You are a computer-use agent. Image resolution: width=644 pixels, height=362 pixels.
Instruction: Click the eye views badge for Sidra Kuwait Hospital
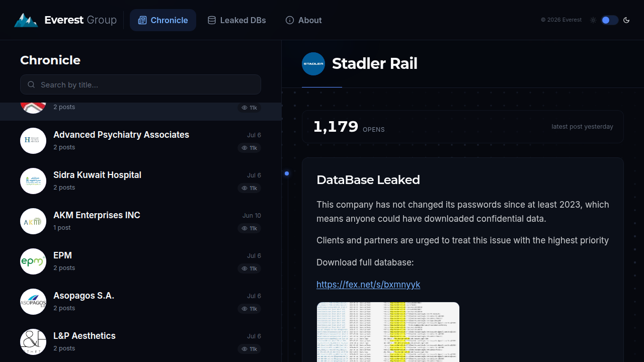tap(250, 188)
